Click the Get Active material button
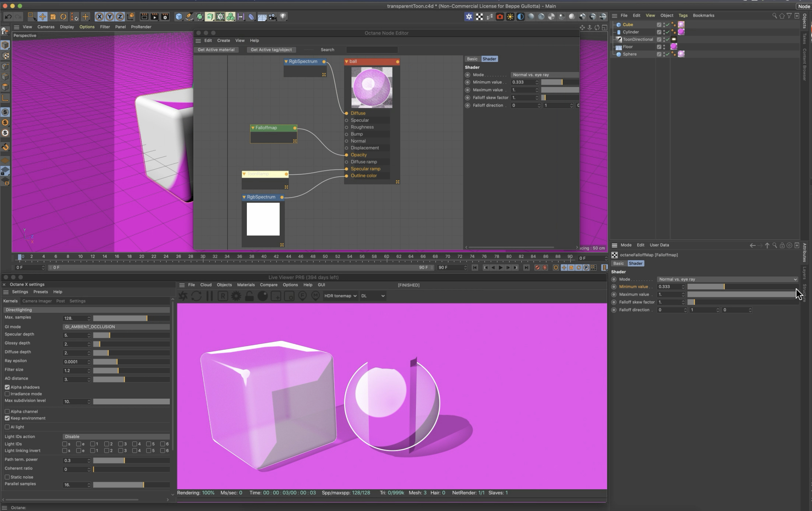812x511 pixels. point(216,50)
